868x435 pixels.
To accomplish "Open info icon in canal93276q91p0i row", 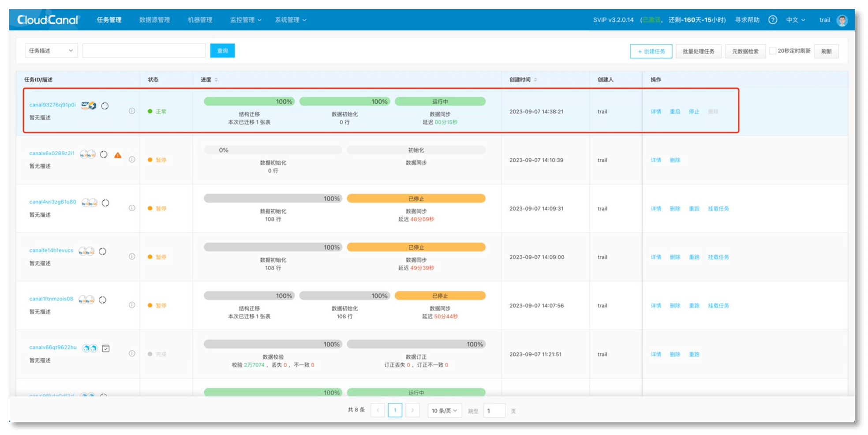I will tap(132, 111).
